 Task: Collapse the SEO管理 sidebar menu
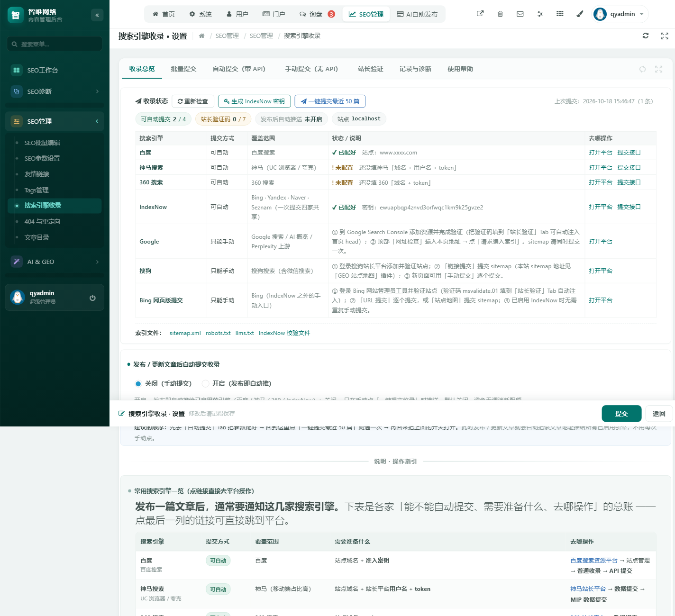[55, 121]
